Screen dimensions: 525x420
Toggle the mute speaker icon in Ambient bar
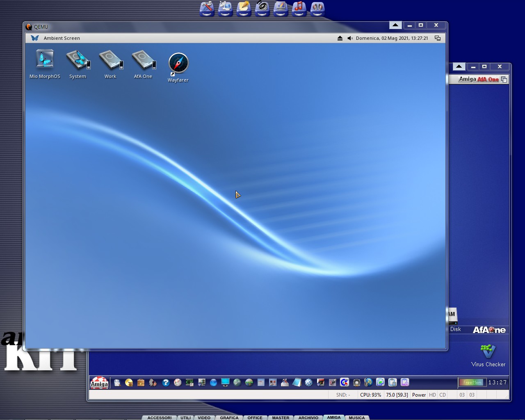click(350, 38)
